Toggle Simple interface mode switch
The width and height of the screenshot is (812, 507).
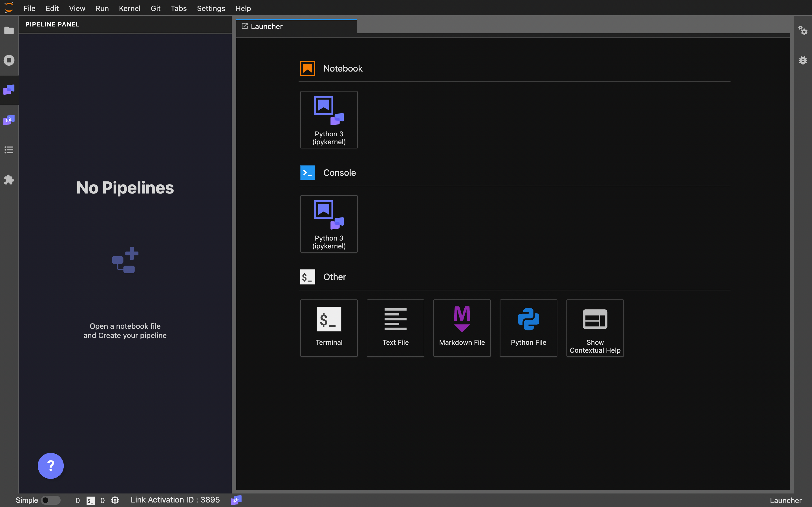50,500
